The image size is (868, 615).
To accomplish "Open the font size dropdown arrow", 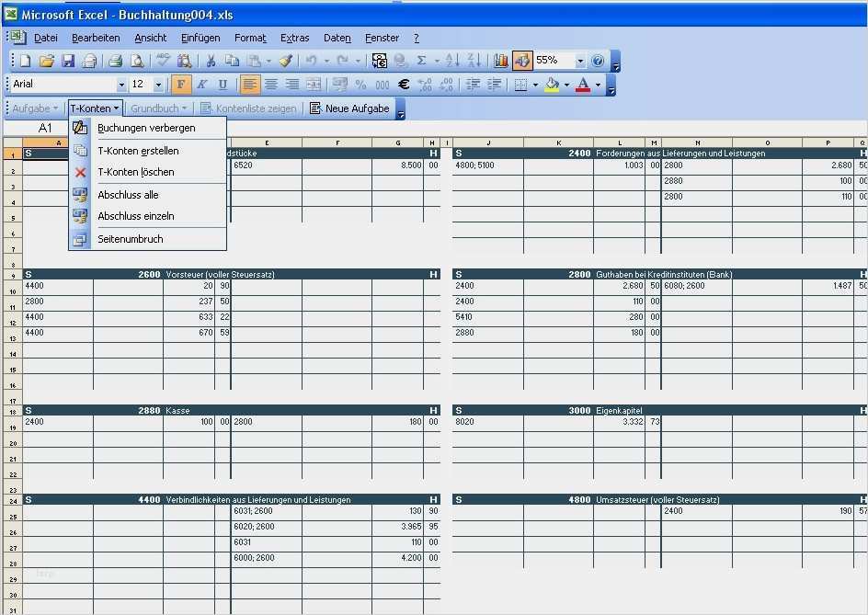I will (x=158, y=85).
